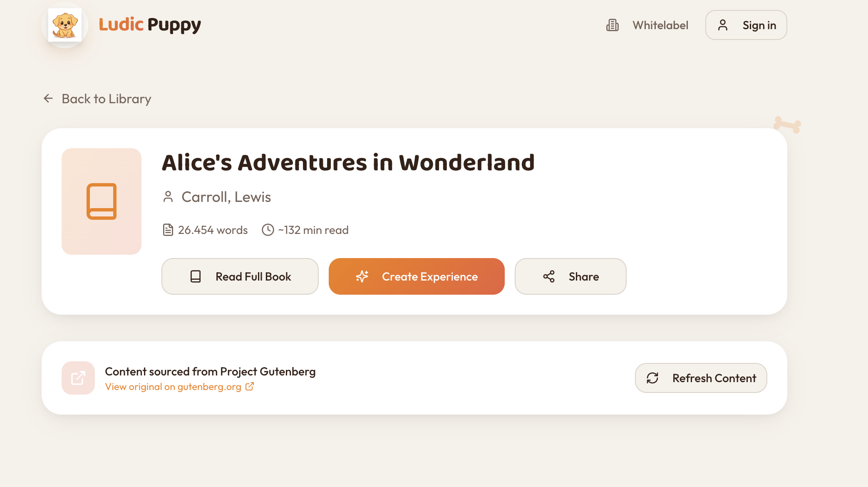Click the person icon beside Carroll, Lewis
This screenshot has width=868, height=487.
(168, 197)
